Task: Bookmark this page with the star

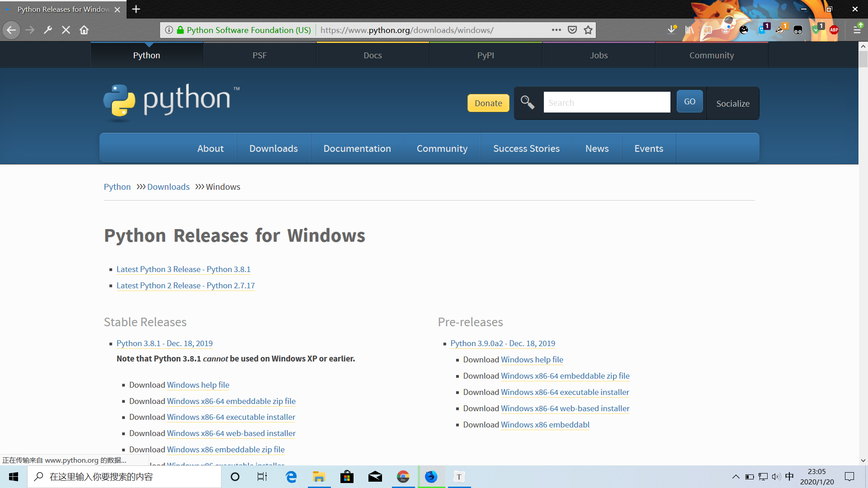Action: (x=588, y=30)
